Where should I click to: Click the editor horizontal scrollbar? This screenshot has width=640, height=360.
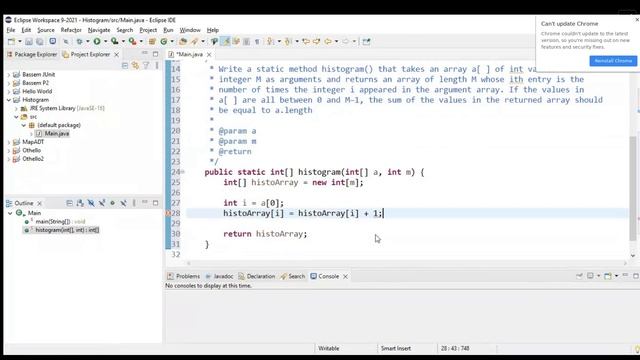click(x=406, y=263)
